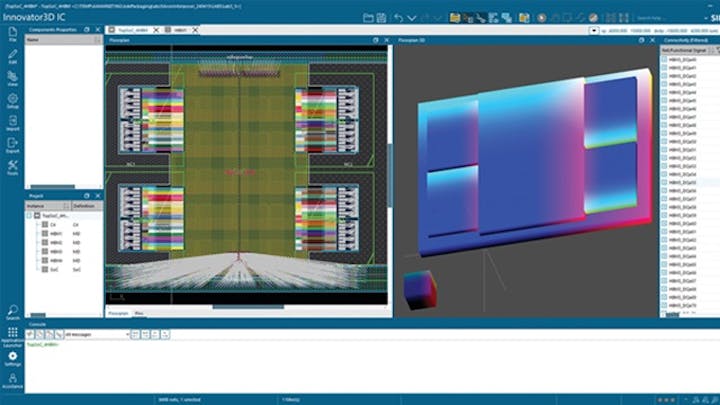Click the Undo arrow in top toolbar

399,17
